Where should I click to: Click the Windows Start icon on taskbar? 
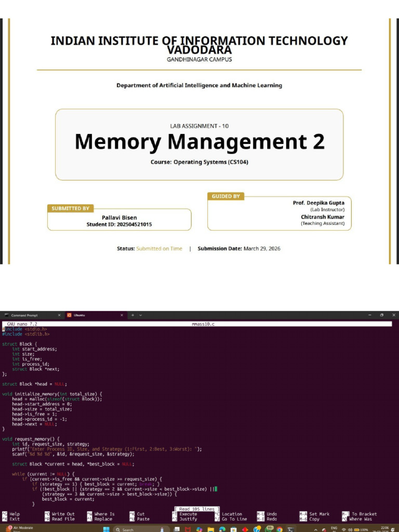tap(106, 529)
